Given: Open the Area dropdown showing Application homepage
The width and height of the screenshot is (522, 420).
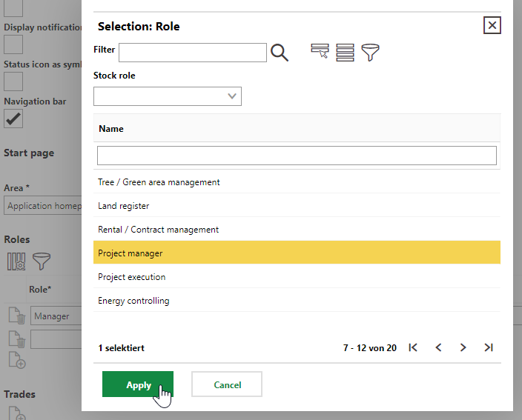Looking at the screenshot, I should pos(43,206).
